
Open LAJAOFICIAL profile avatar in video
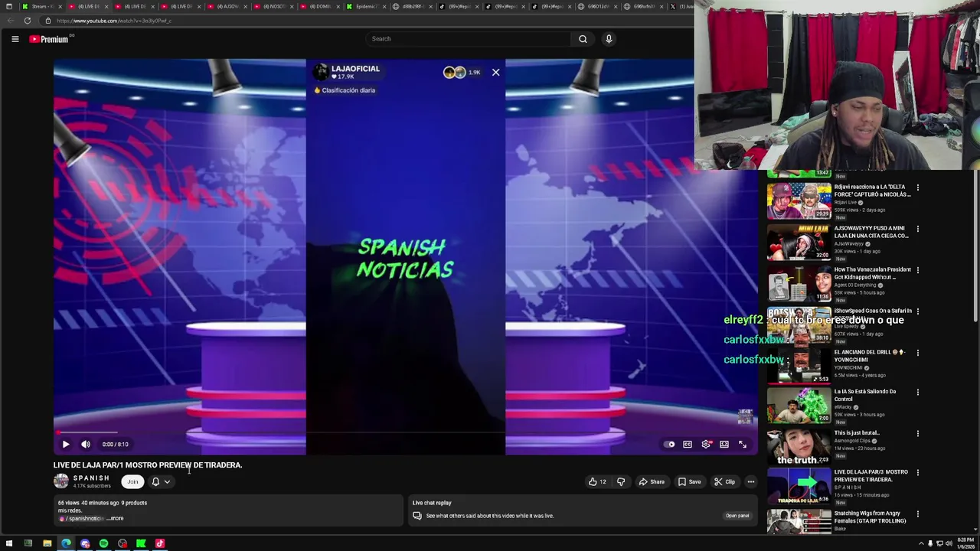click(321, 72)
